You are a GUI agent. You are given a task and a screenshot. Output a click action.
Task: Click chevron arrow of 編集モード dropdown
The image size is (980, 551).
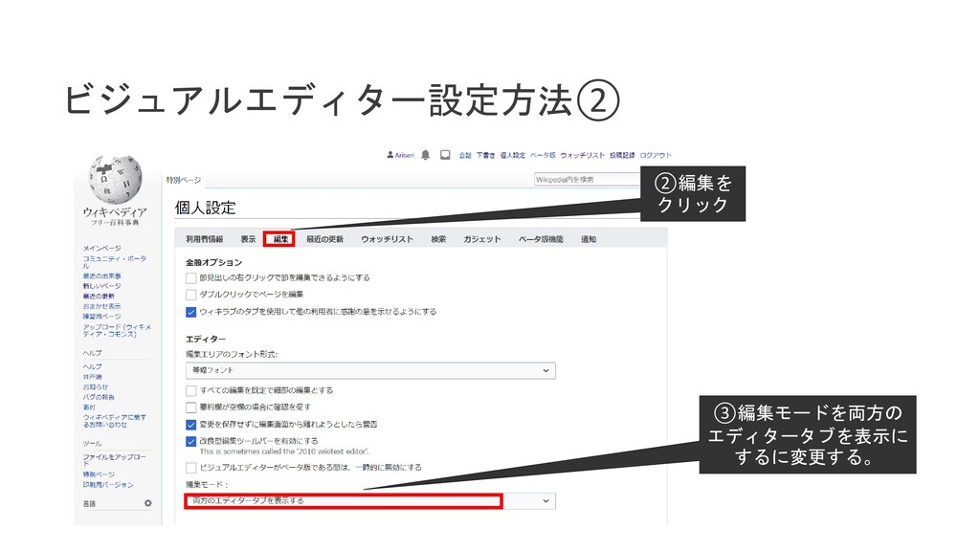coord(546,501)
